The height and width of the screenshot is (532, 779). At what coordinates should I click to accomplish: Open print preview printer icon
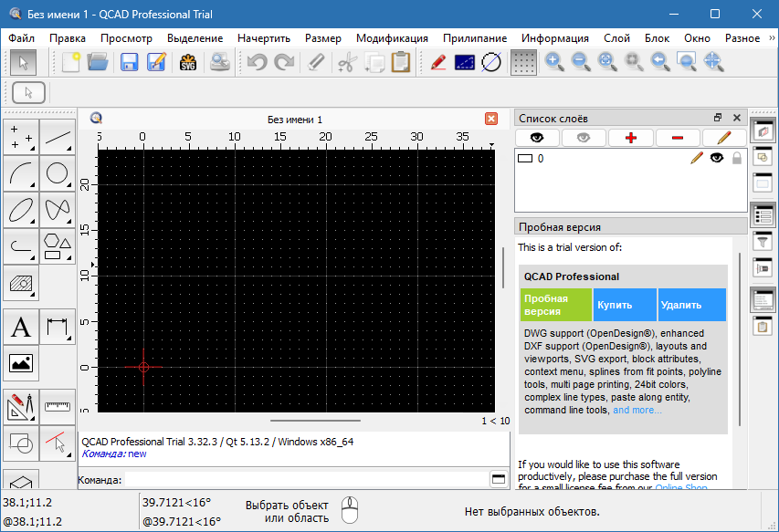coord(219,63)
